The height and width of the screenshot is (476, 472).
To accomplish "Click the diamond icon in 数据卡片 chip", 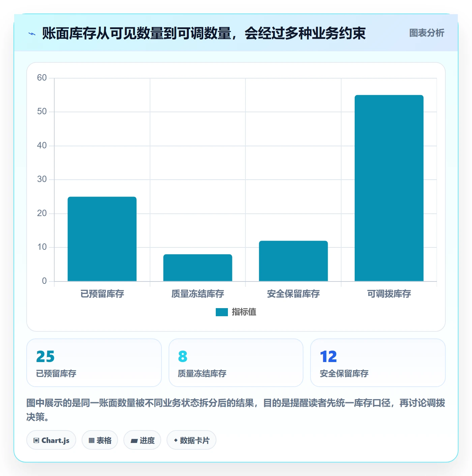I will point(176,440).
